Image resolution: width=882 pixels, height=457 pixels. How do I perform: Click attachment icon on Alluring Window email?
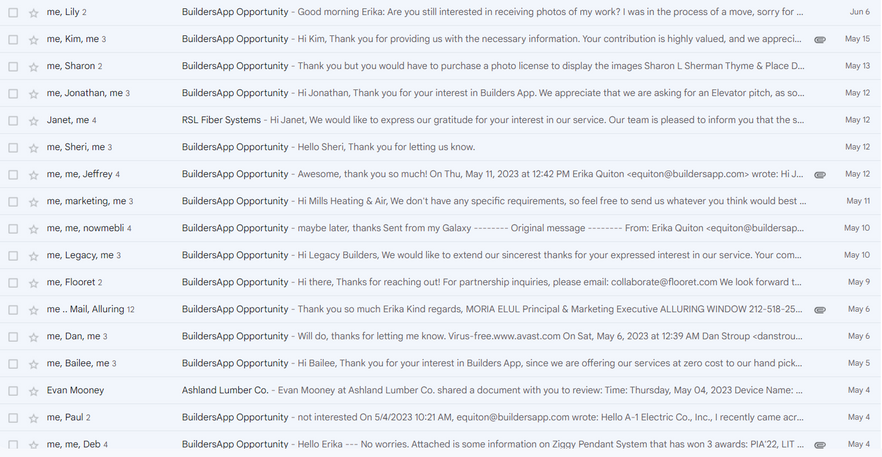tap(820, 310)
